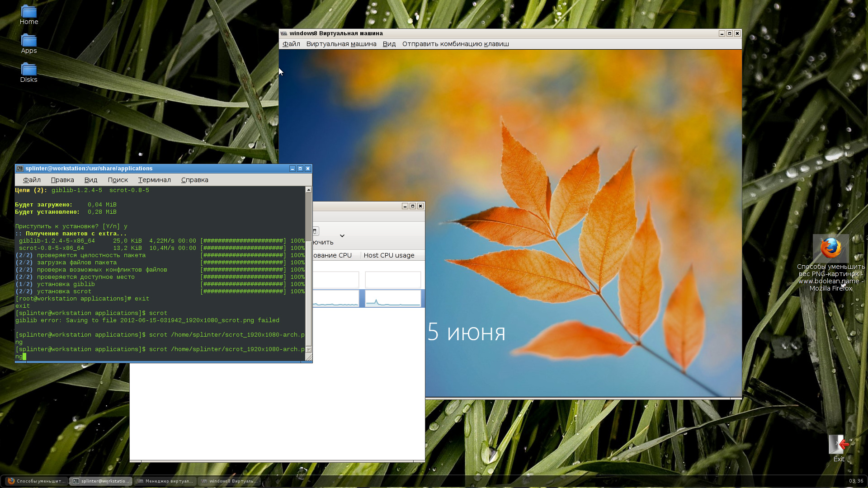Click terminal scrollbar down arrow
Viewport: 868px width, 488px height.
point(309,349)
